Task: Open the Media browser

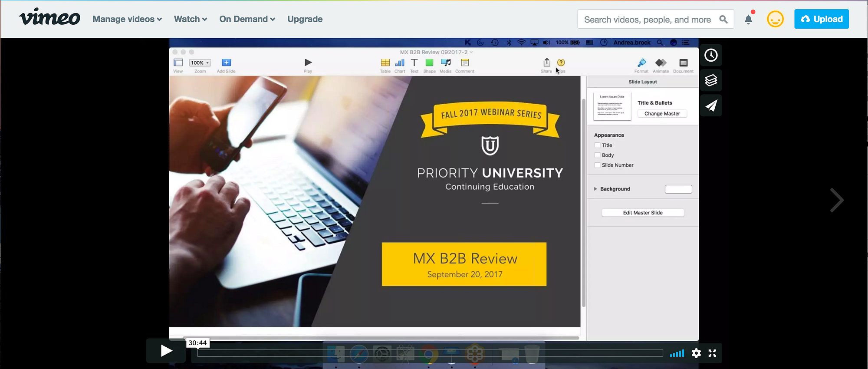Action: coord(446,65)
